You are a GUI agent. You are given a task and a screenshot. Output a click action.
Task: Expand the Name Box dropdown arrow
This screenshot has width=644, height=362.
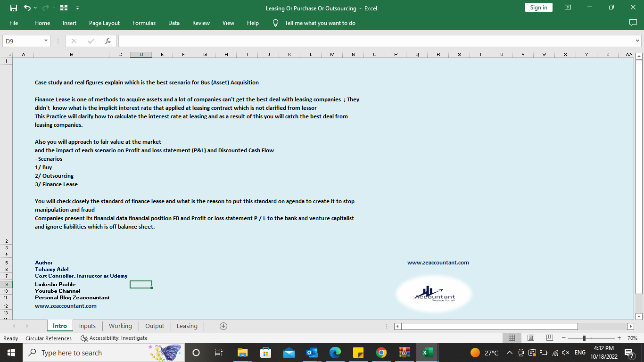[46, 41]
